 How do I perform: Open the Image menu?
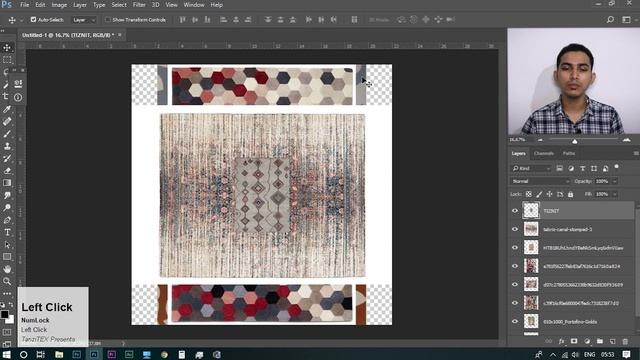(59, 5)
